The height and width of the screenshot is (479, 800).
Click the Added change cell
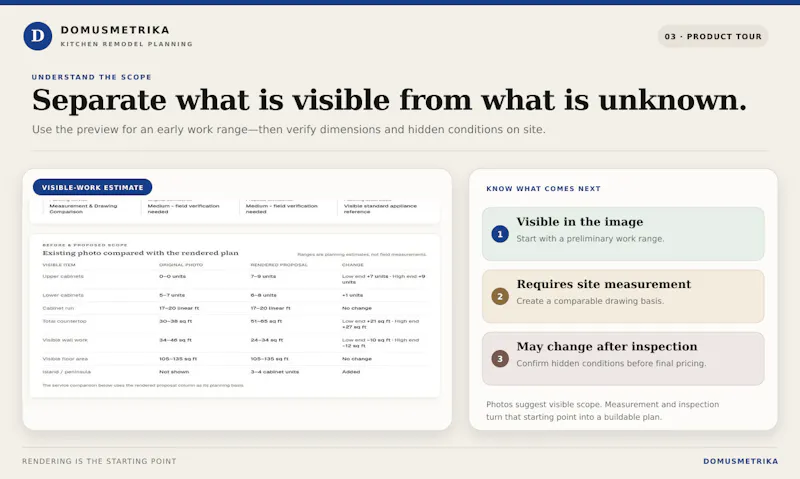351,372
